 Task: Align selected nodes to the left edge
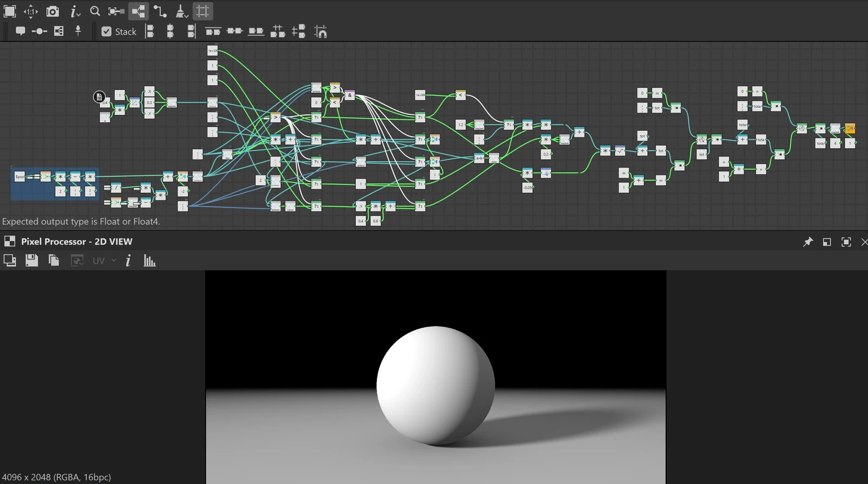click(150, 31)
